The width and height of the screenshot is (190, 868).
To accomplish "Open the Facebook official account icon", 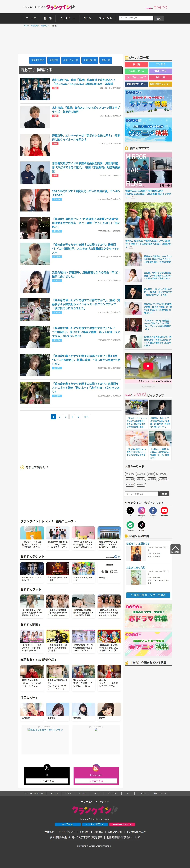I will click(153, 510).
